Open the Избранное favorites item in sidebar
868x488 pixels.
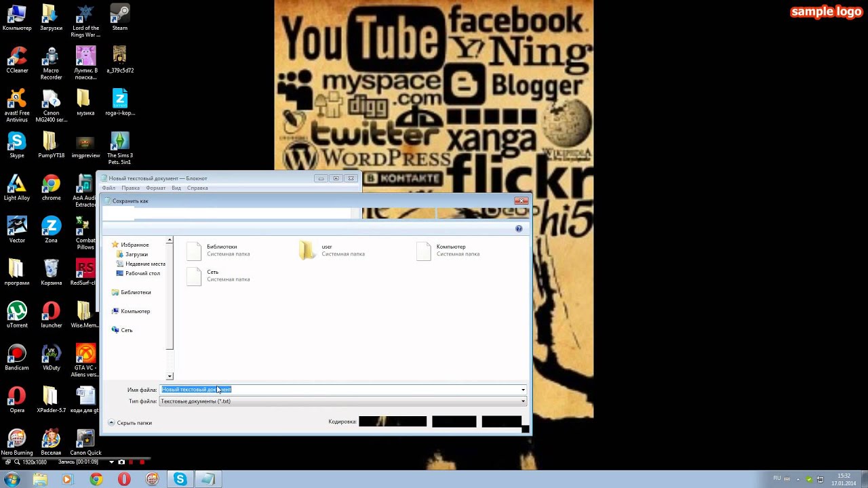pyautogui.click(x=130, y=245)
